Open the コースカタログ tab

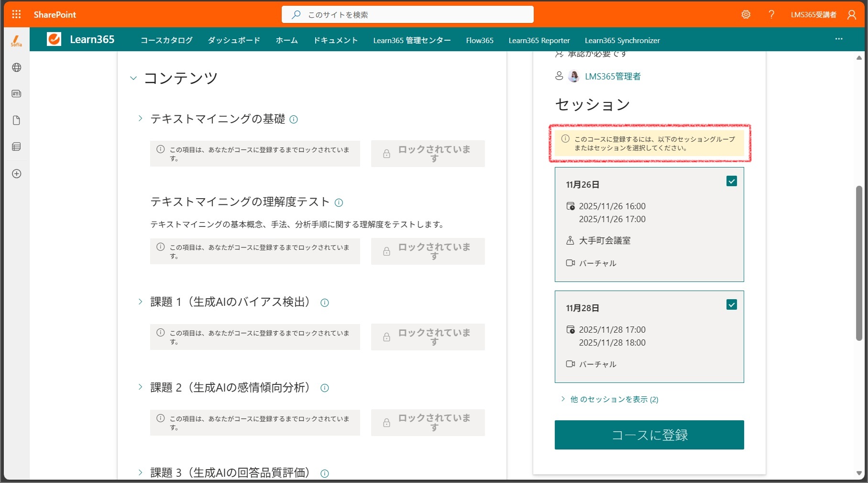tap(166, 40)
